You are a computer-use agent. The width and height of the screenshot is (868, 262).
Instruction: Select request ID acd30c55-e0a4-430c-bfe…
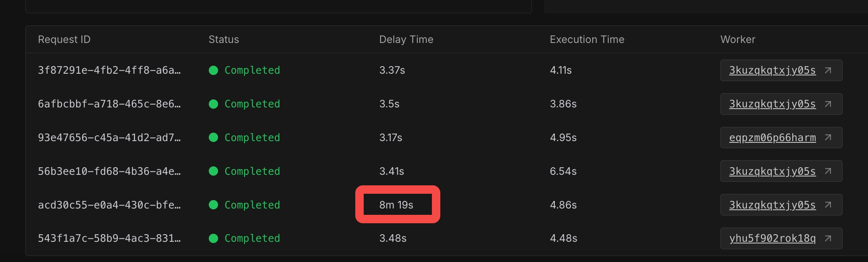tap(109, 205)
